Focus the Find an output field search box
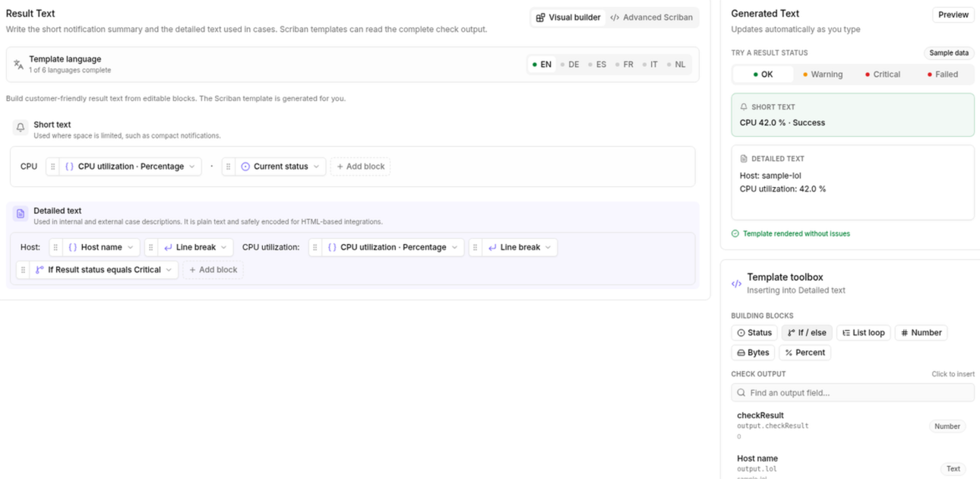This screenshot has height=479, width=980. (852, 393)
